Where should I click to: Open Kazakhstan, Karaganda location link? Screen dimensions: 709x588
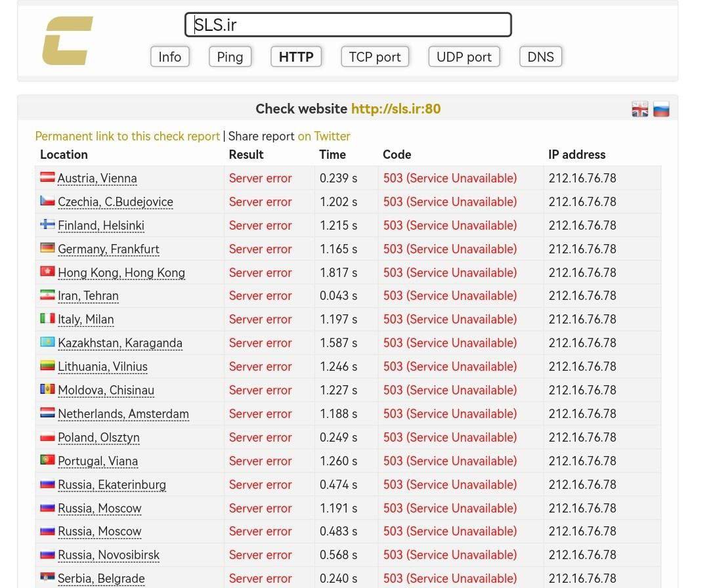click(x=120, y=343)
